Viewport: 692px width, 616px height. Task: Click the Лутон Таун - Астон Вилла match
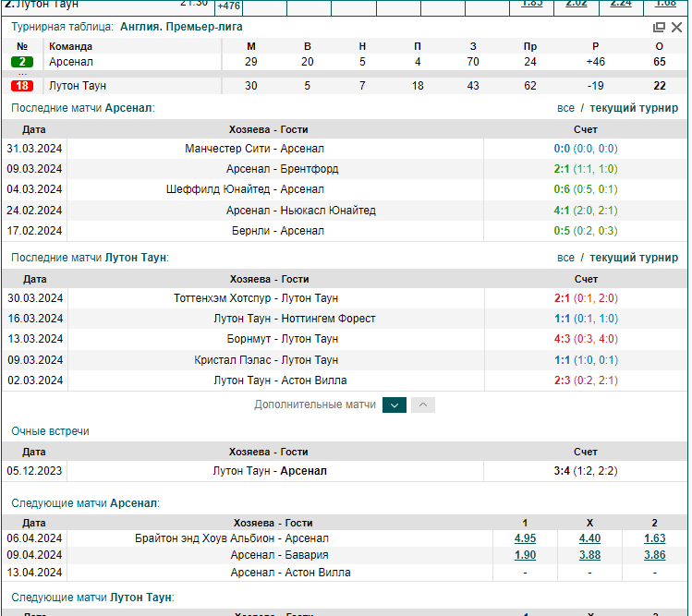(x=280, y=380)
